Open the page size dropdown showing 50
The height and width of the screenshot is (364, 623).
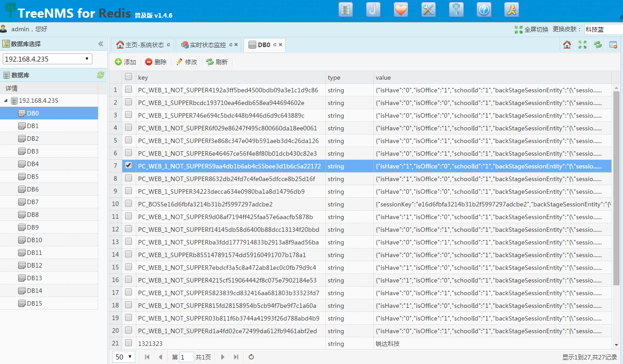(x=124, y=357)
